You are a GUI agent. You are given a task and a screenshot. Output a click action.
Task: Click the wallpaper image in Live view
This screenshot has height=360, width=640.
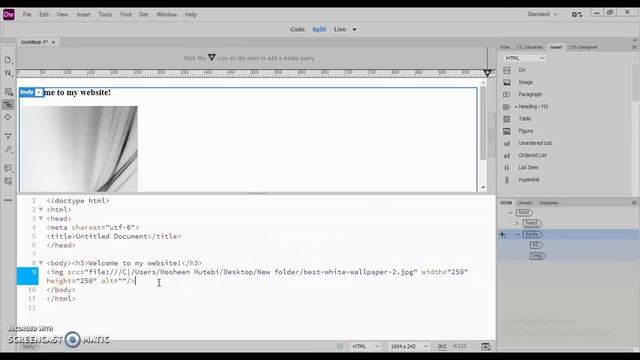[79, 149]
